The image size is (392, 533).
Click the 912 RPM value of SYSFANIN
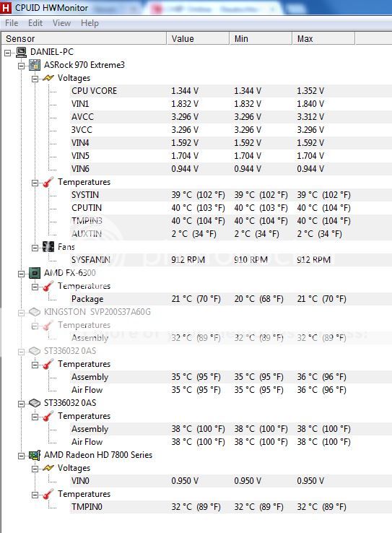(x=188, y=260)
